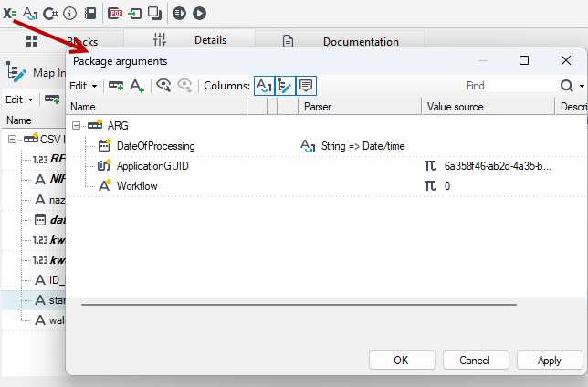Click the green arrow import icon
The width and height of the screenshot is (588, 387).
coord(134,15)
